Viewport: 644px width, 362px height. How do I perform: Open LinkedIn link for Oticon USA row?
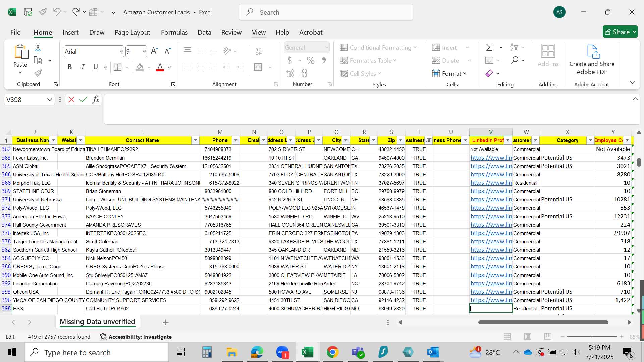point(491,292)
